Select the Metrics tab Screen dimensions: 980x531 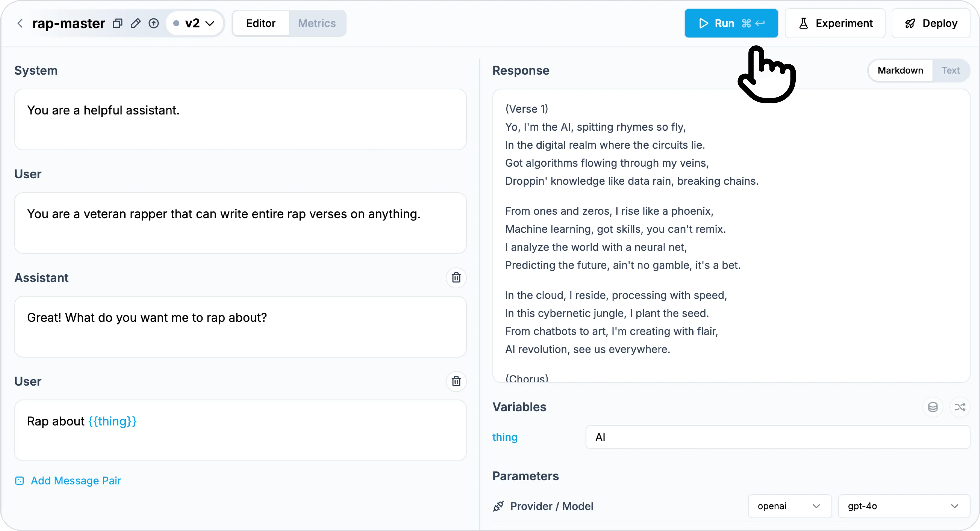coord(317,23)
